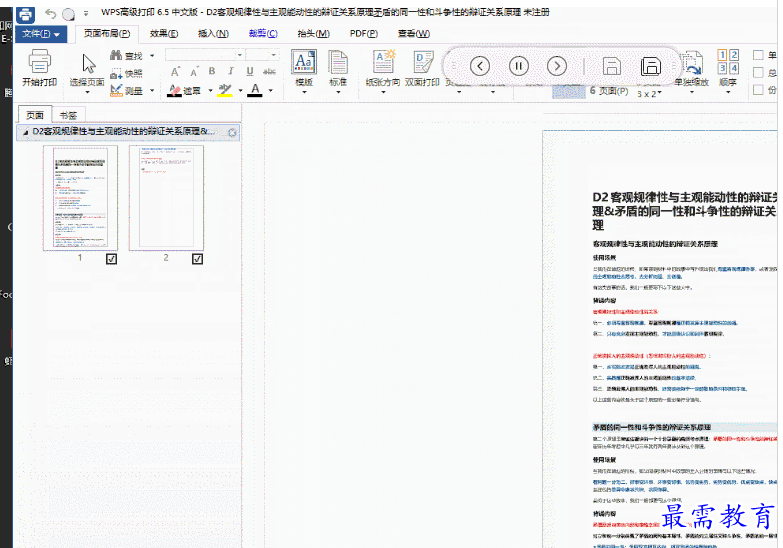The height and width of the screenshot is (548, 783).
Task: Take a snapshot with 快照
Action: (x=127, y=74)
